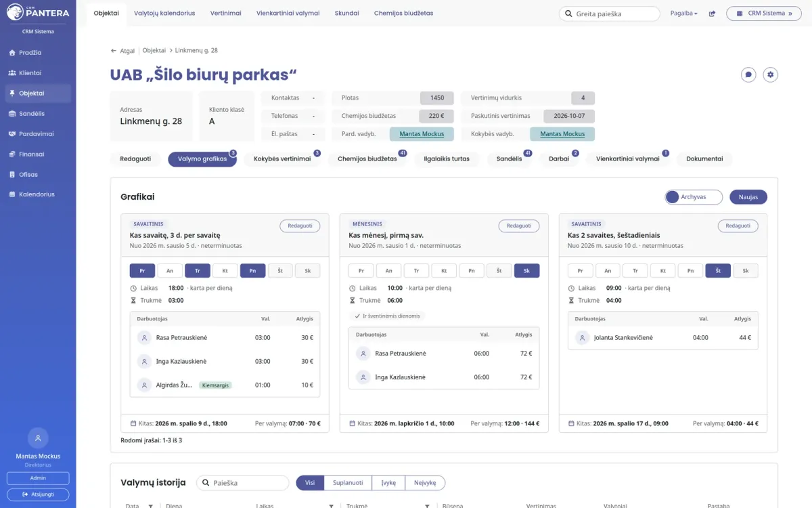Click the Atsijungti logout button

[x=38, y=494]
